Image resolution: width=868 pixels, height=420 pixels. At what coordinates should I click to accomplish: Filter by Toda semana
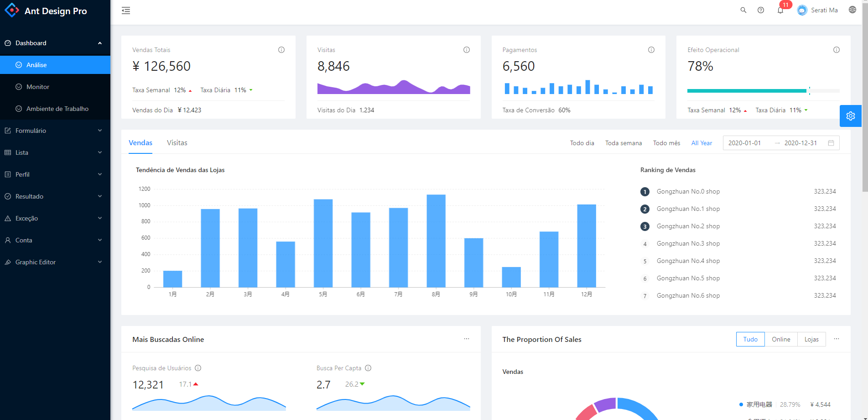click(x=624, y=143)
